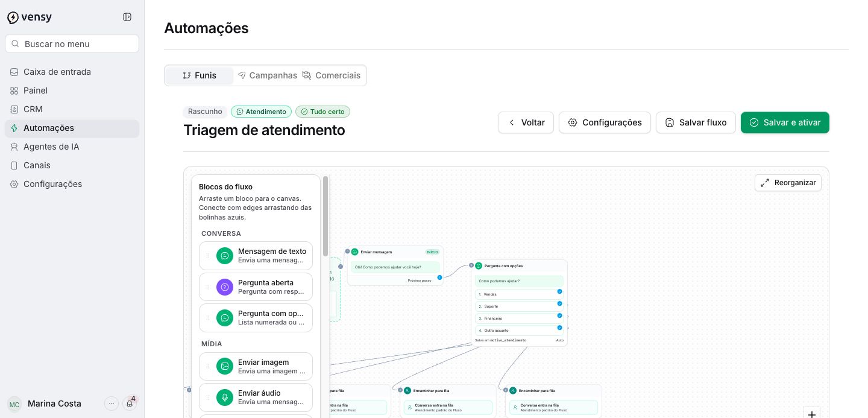
Task: Switch to the Comerciais tab
Action: tap(332, 75)
